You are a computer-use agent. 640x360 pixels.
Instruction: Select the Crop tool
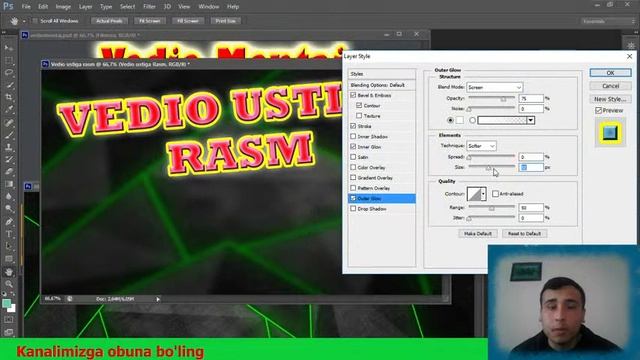pyautogui.click(x=9, y=98)
